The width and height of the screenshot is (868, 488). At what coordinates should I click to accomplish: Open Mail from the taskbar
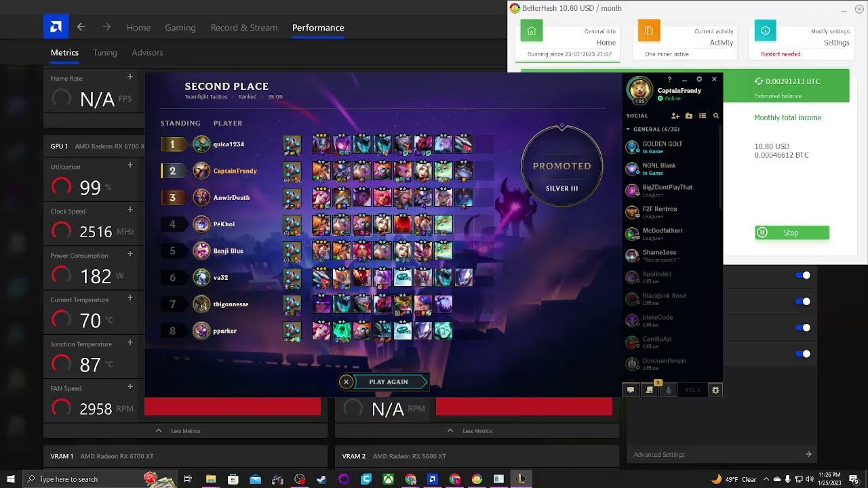pyautogui.click(x=256, y=479)
